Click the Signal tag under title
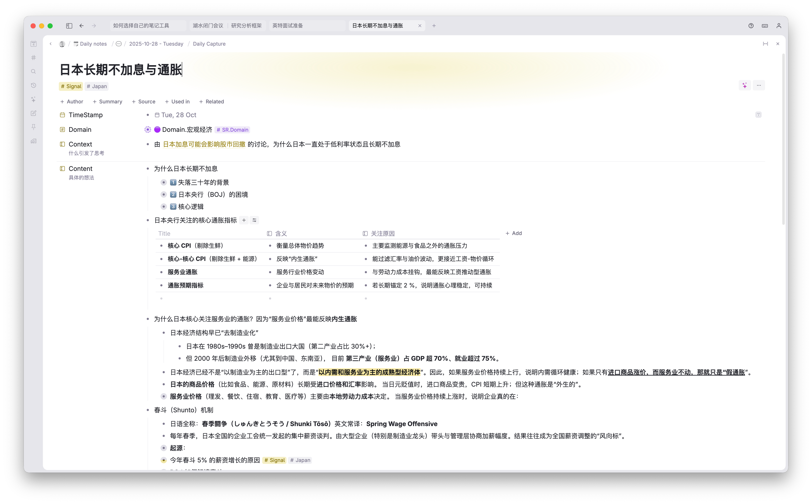This screenshot has width=812, height=504. pos(71,86)
